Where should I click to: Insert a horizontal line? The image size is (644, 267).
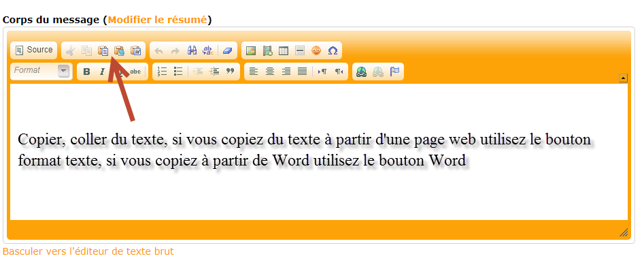pos(300,50)
